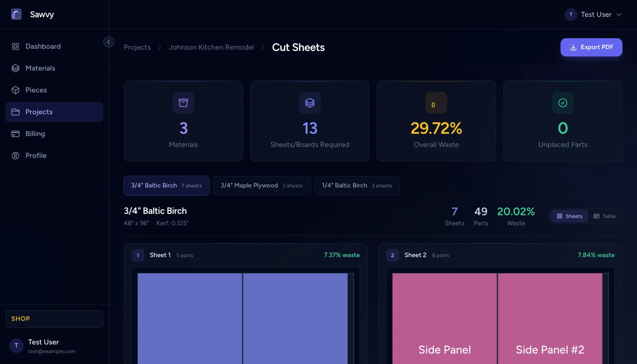
Task: Collapse the sidebar with the chevron button
Action: click(109, 42)
